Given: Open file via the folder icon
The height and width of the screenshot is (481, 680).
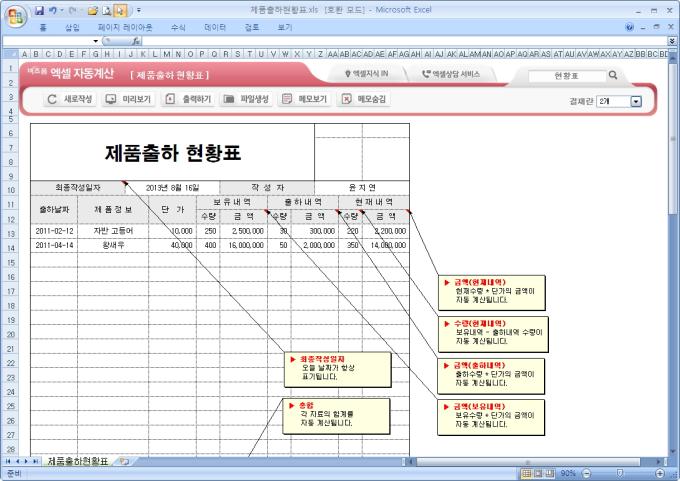Looking at the screenshot, I should 92,10.
